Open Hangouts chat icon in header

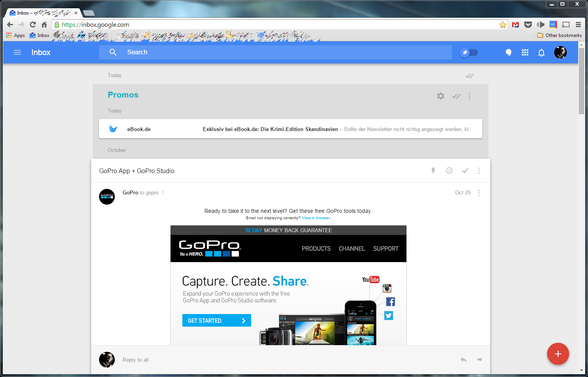509,53
